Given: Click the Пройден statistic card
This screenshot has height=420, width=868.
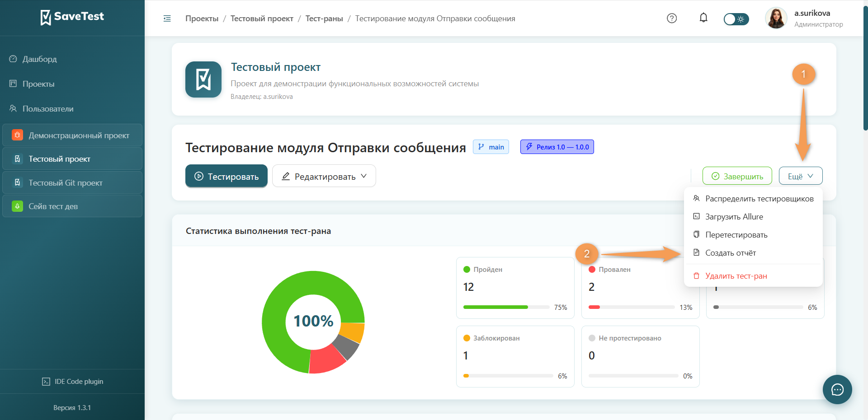Looking at the screenshot, I should coord(515,288).
